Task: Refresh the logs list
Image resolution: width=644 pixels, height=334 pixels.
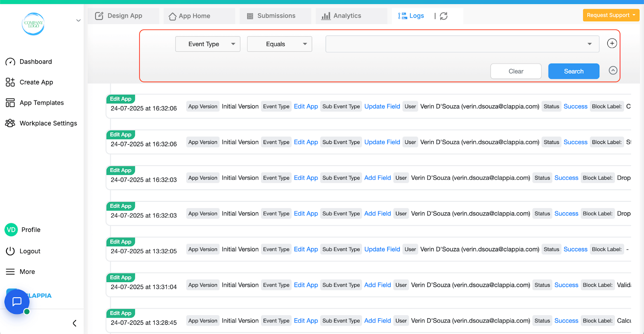Action: tap(444, 16)
